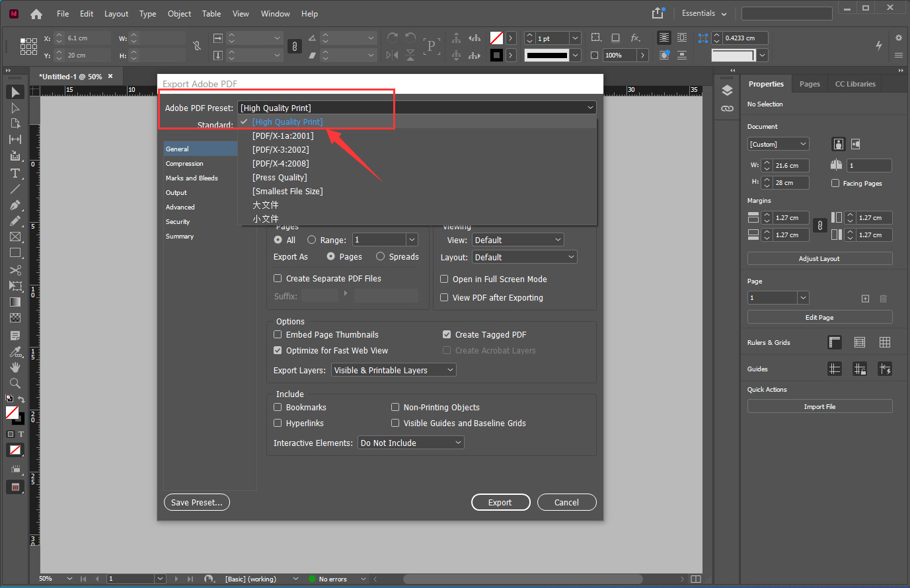Open the Layers panel icon
This screenshot has width=910, height=588.
(x=727, y=91)
